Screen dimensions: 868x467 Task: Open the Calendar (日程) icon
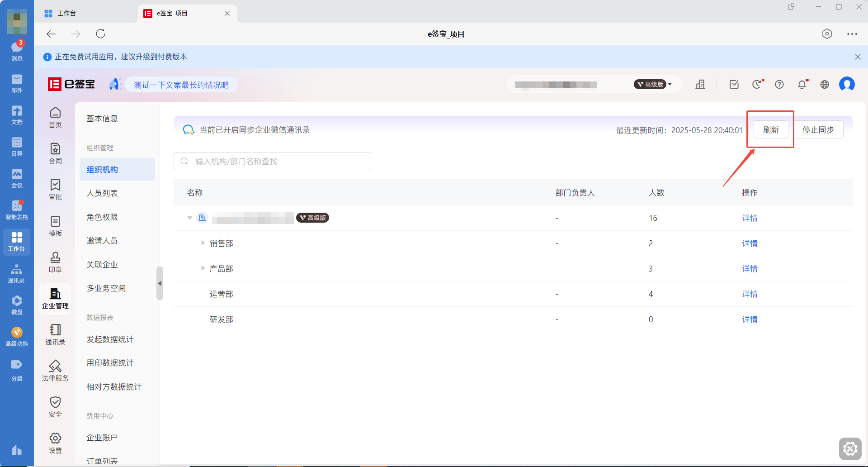(17, 147)
